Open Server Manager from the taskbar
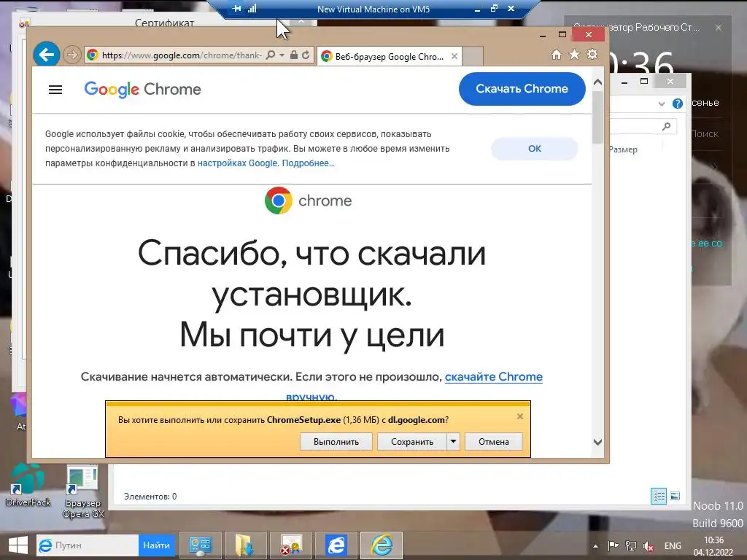The image size is (747, 560). click(x=200, y=545)
